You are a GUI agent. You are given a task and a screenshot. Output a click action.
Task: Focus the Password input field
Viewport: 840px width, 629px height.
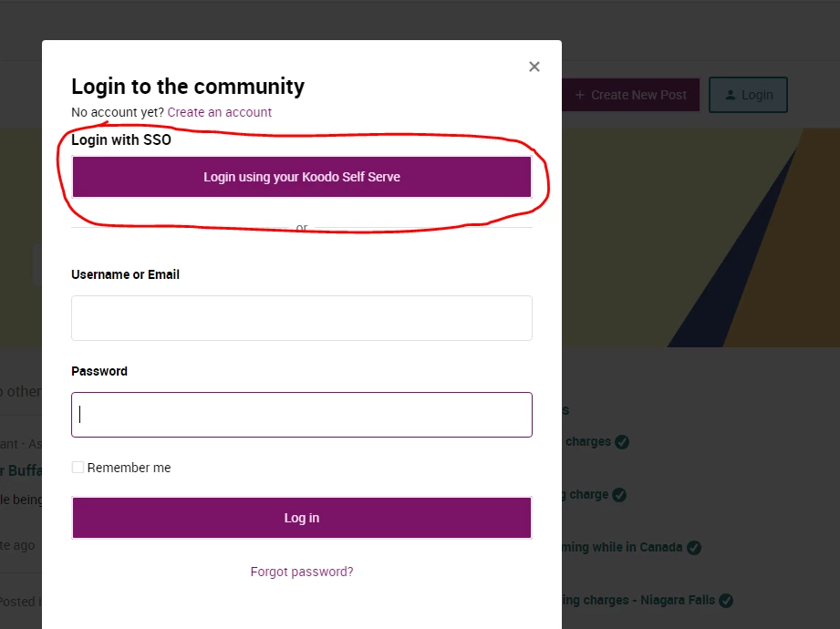coord(302,415)
